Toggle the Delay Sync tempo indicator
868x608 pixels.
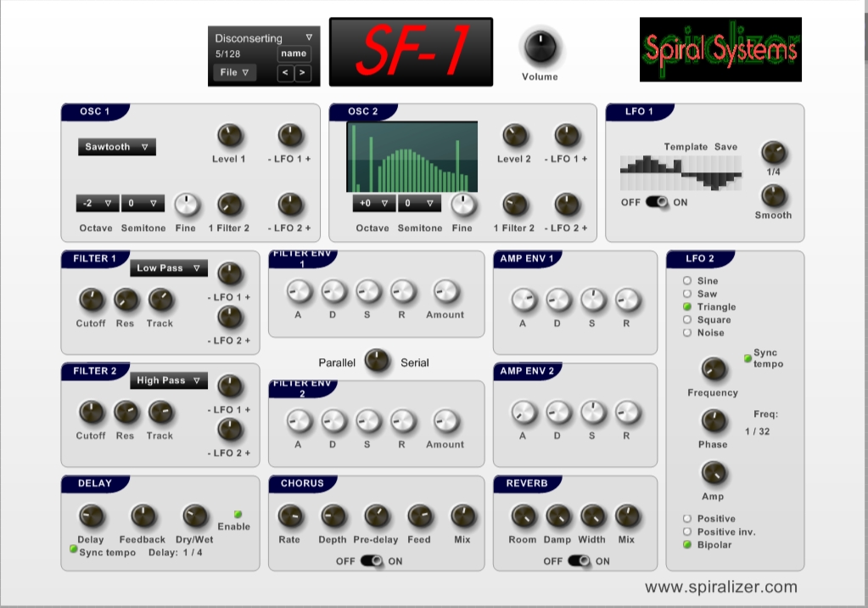click(x=73, y=549)
